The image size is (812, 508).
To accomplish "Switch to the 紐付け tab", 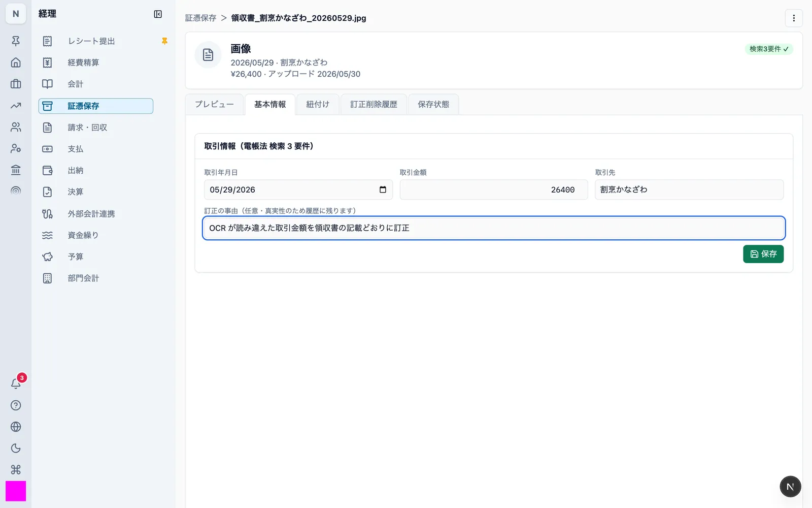I will click(318, 105).
